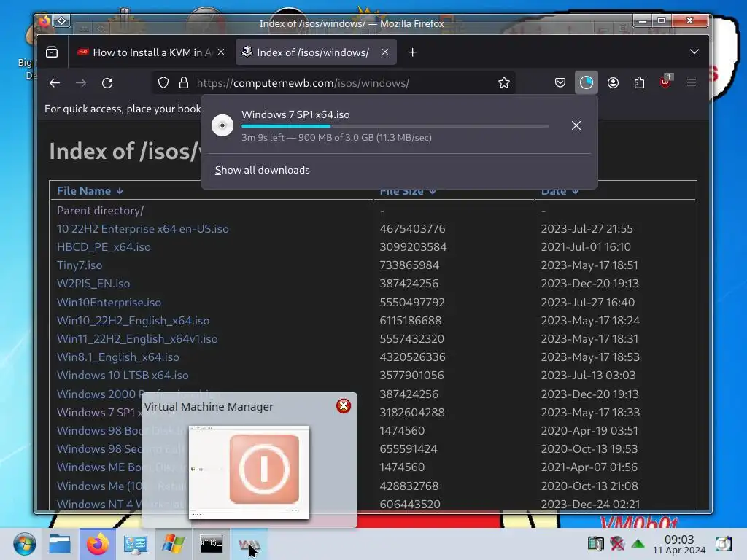The image size is (747, 560).
Task: Close the How to Install a KVM tab
Action: [x=221, y=52]
